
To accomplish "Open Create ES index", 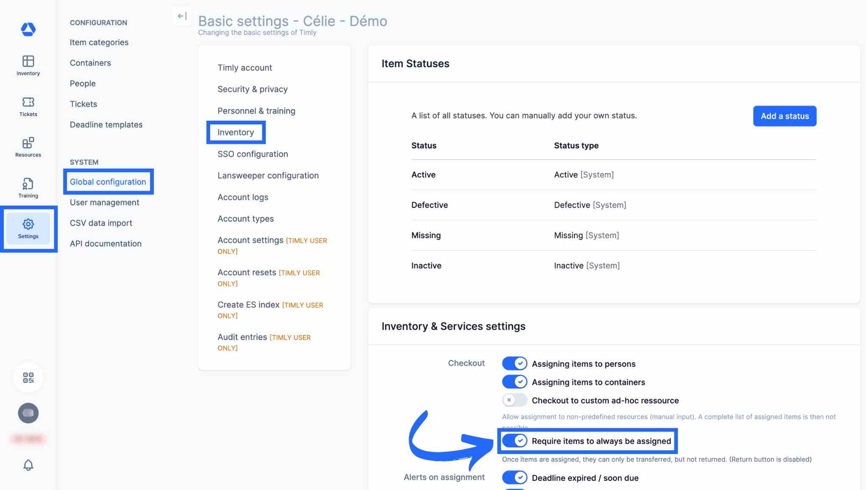I will tap(270, 310).
